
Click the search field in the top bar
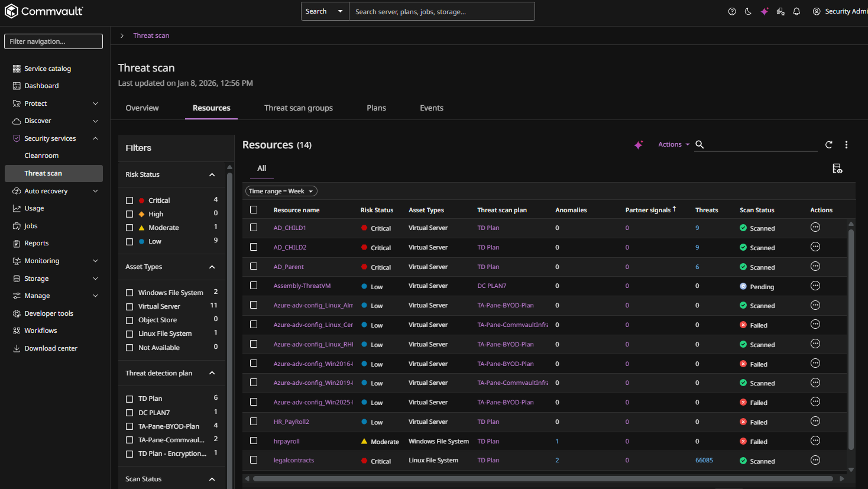click(442, 11)
